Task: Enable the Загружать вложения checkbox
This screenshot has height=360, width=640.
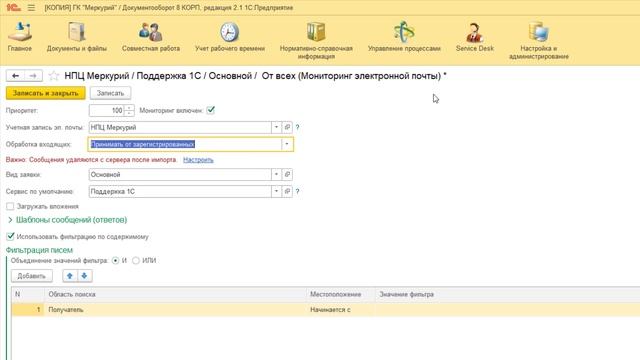Action: pyautogui.click(x=10, y=207)
